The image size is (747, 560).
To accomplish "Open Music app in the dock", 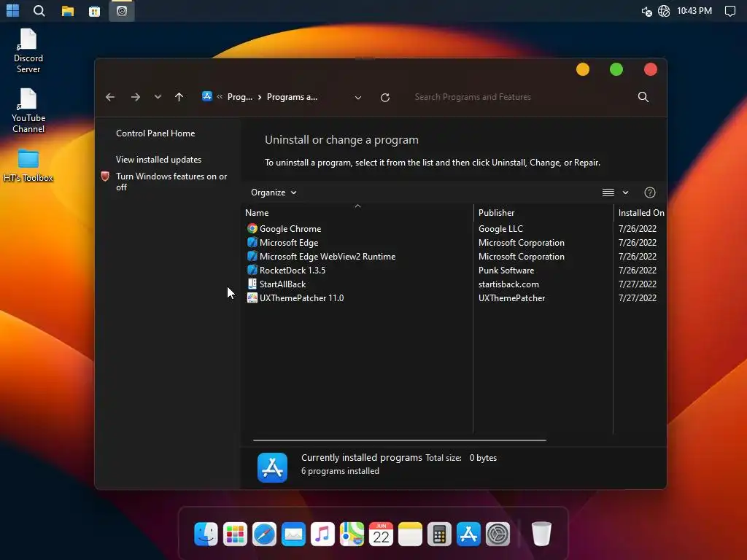I will point(322,534).
